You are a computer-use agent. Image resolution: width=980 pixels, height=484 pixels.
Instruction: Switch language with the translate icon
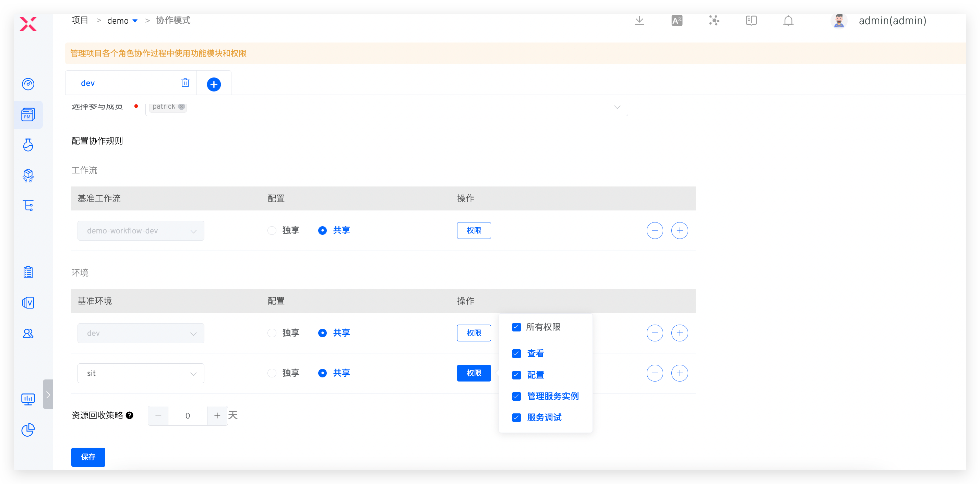[677, 21]
